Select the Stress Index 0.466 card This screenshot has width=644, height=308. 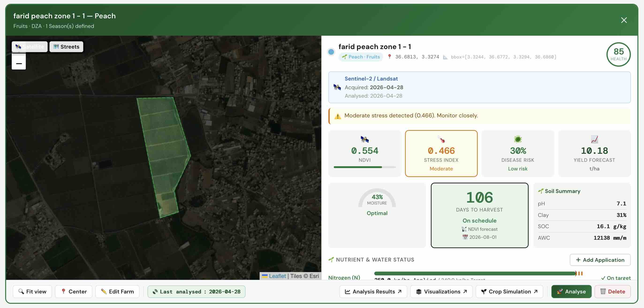click(441, 153)
